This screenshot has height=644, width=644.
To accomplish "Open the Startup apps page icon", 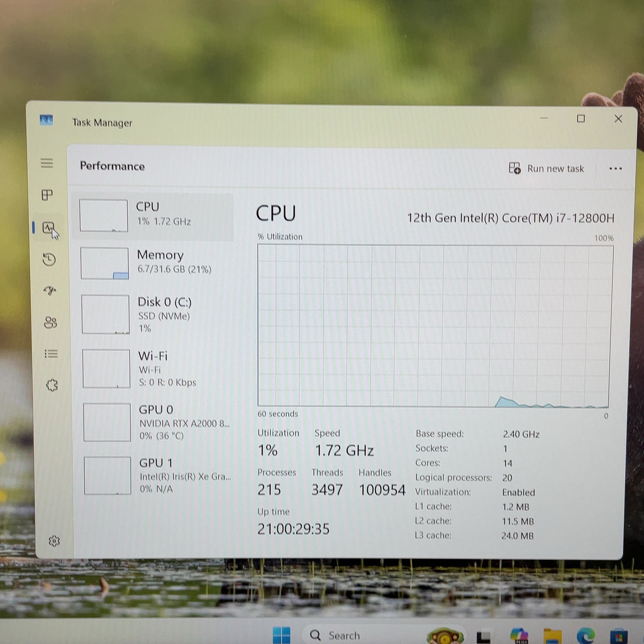I will [50, 291].
